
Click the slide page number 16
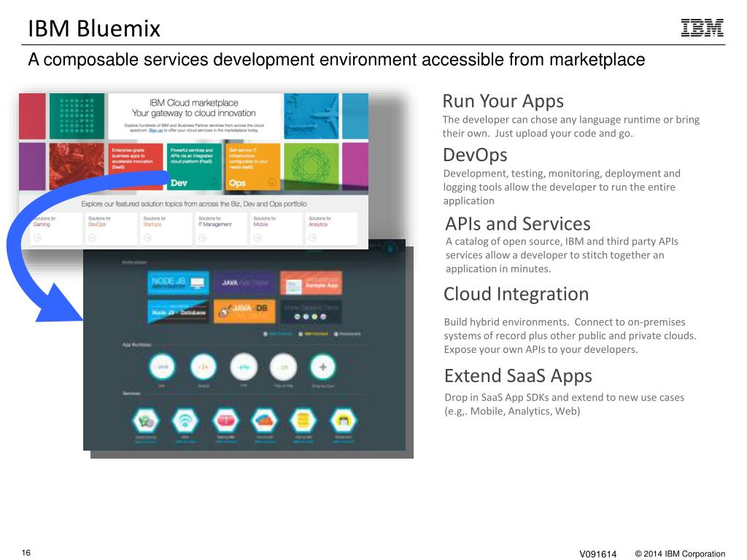[x=26, y=553]
